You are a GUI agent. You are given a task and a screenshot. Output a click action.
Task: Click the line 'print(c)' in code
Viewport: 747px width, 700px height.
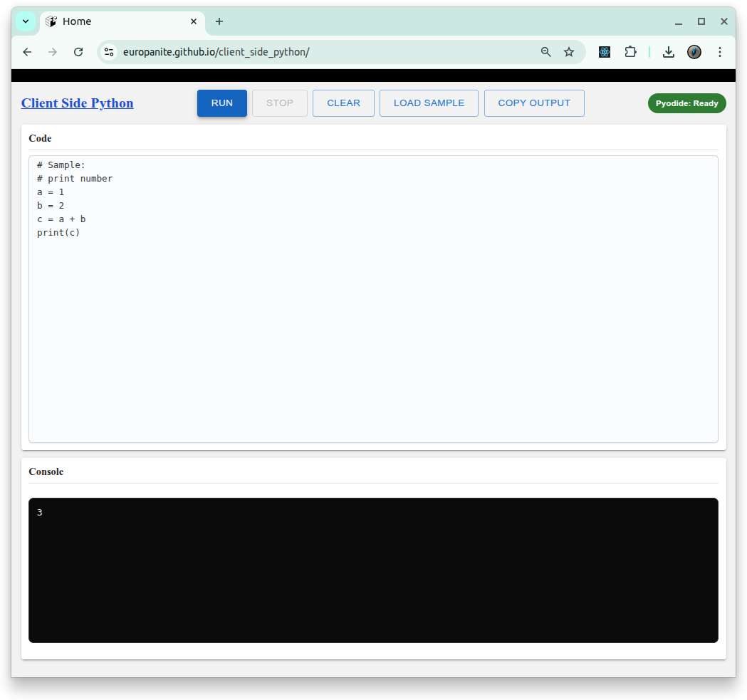(58, 233)
